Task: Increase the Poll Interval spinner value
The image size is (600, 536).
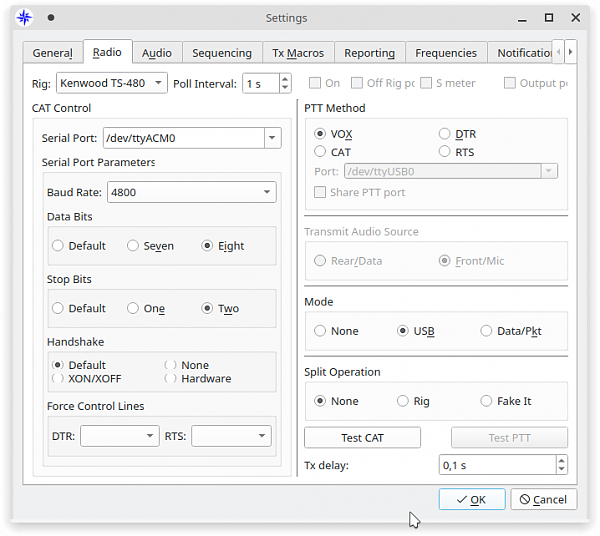Action: [287, 78]
